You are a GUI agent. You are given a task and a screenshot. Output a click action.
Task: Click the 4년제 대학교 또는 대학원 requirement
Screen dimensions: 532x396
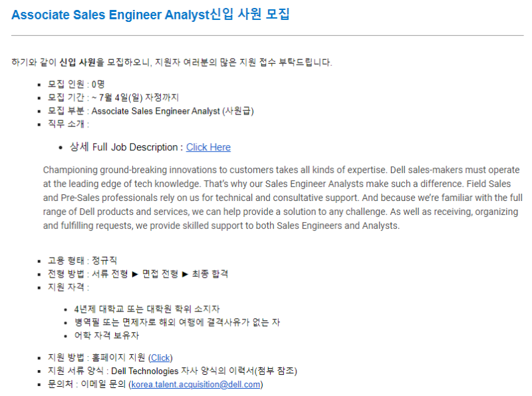pos(147,309)
